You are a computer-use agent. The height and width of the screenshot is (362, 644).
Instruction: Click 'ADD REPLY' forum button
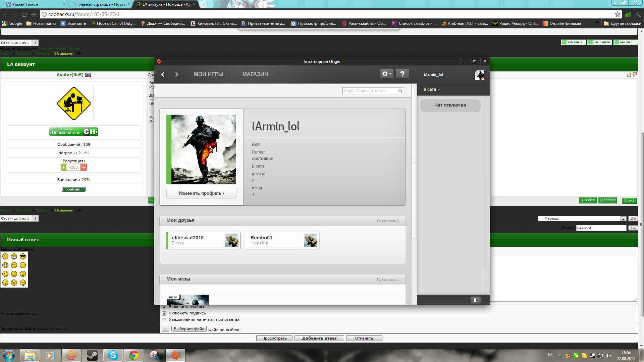click(574, 42)
